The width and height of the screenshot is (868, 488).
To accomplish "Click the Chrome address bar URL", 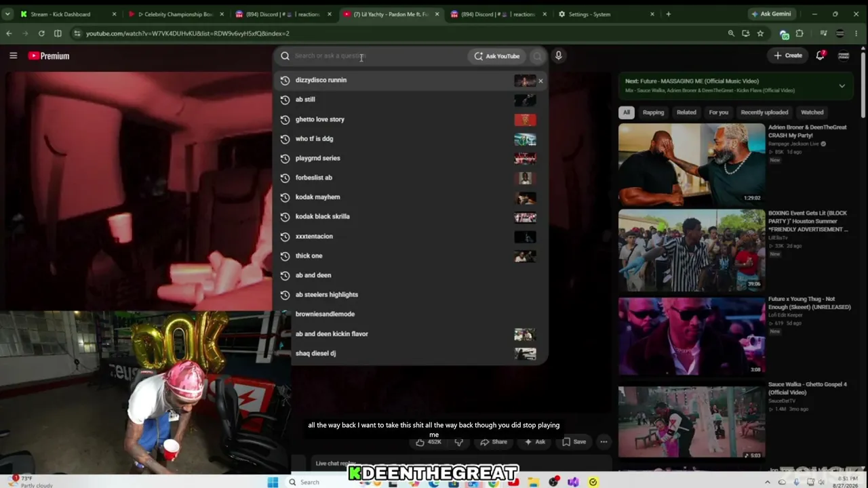I will pyautogui.click(x=187, y=33).
